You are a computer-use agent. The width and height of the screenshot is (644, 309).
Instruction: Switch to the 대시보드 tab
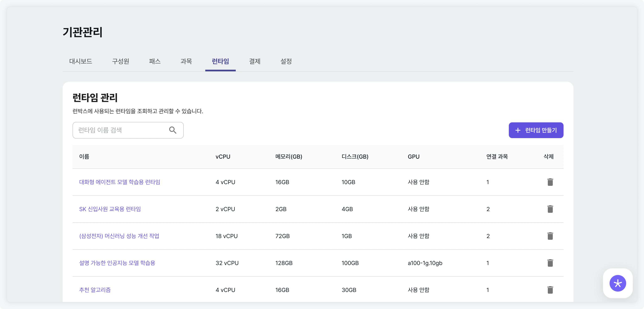click(80, 61)
